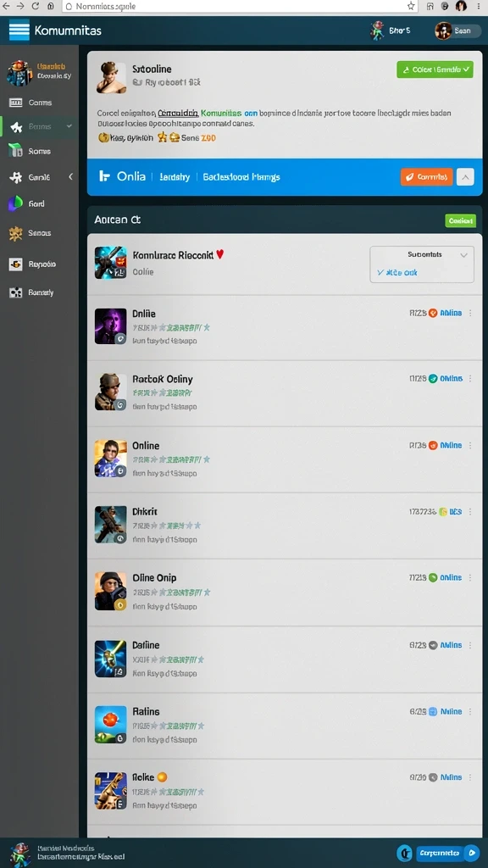Viewport: 488px width, 868px height.
Task: Open the browser three-dot menu
Action: [479, 6]
